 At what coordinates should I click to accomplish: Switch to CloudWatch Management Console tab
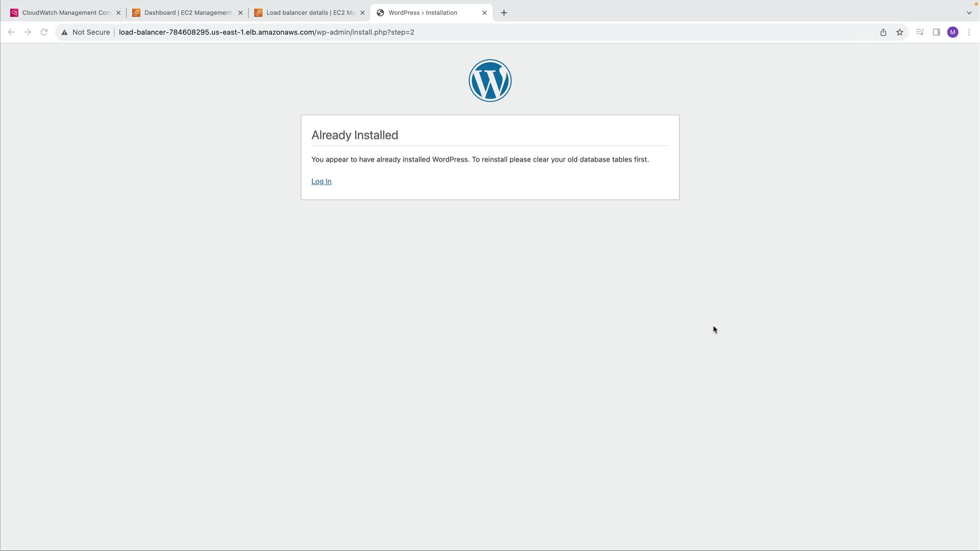(x=61, y=13)
